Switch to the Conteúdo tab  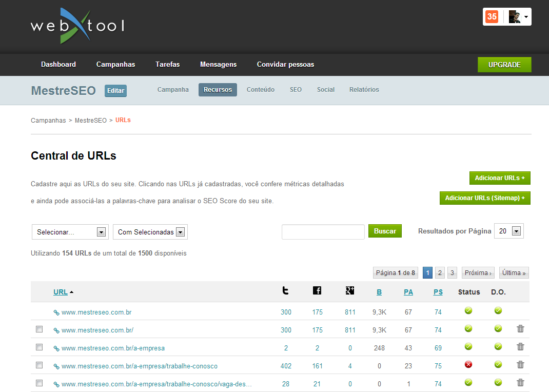coord(261,90)
